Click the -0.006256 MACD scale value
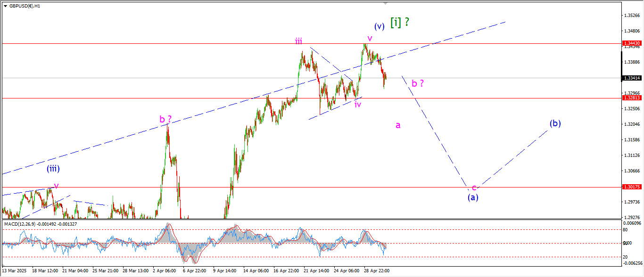The height and width of the screenshot is (277, 644). coord(632,263)
